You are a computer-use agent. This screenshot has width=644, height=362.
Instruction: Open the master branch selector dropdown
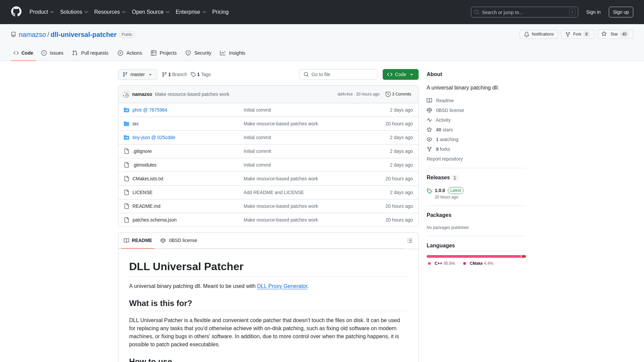pyautogui.click(x=138, y=74)
